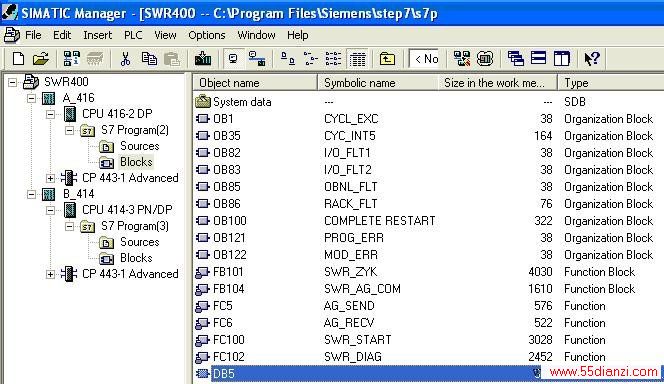The width and height of the screenshot is (664, 384).
Task: Expand CP 443-1 Advanced under B_414
Action: [x=50, y=274]
